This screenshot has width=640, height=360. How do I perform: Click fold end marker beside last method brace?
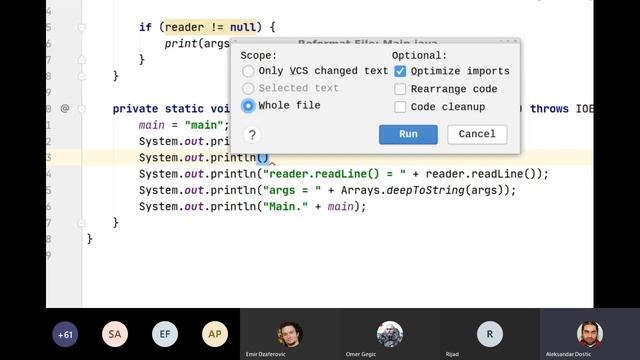coord(82,223)
